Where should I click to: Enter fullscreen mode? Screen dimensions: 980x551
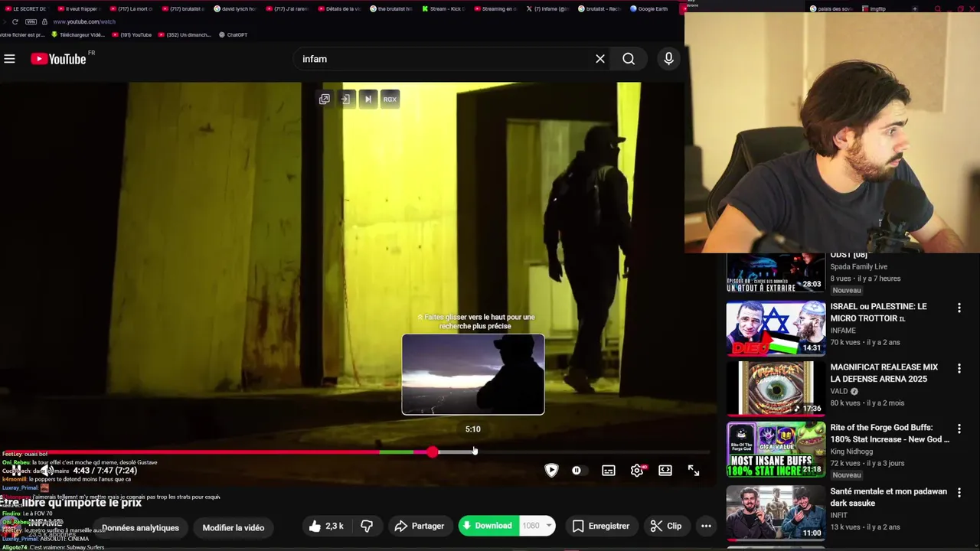tap(694, 471)
